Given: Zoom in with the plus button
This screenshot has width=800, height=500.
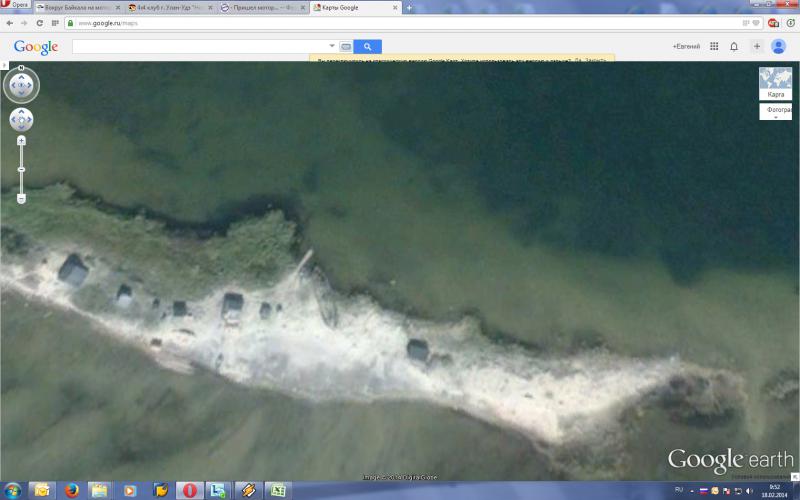Looking at the screenshot, I should (x=21, y=141).
